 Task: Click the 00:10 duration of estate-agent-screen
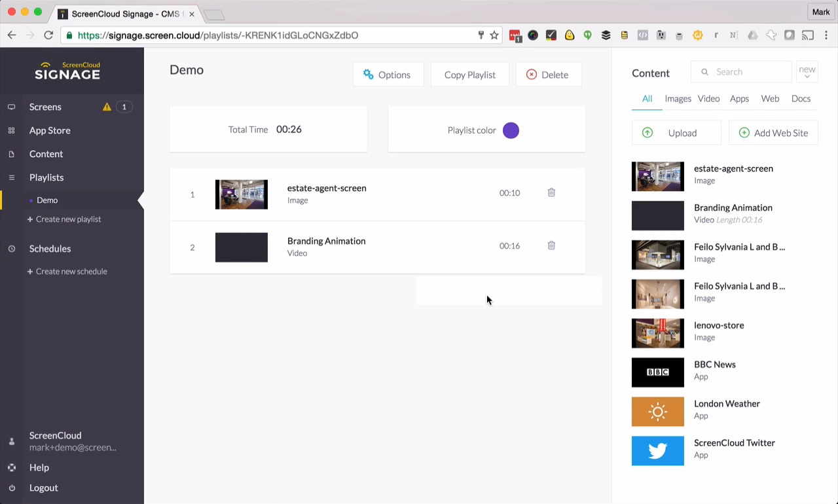(509, 193)
